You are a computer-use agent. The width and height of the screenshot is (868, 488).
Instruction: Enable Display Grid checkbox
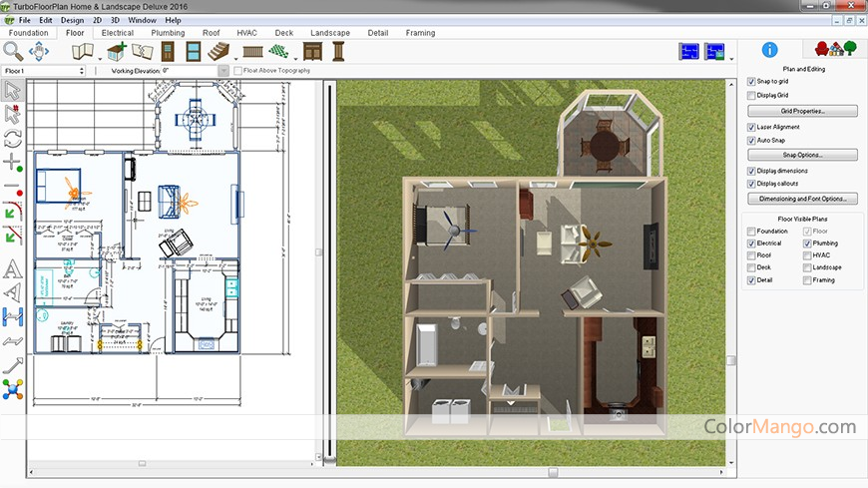pyautogui.click(x=751, y=95)
